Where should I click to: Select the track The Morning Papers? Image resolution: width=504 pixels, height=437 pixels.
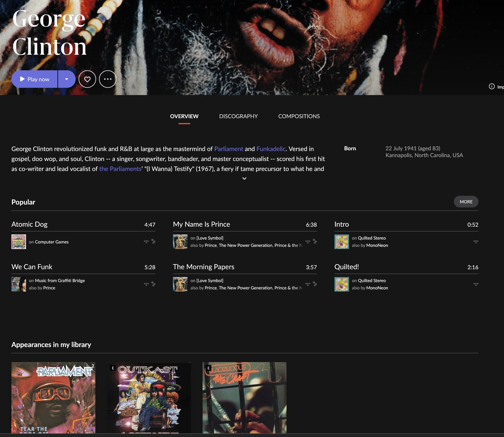tap(203, 267)
